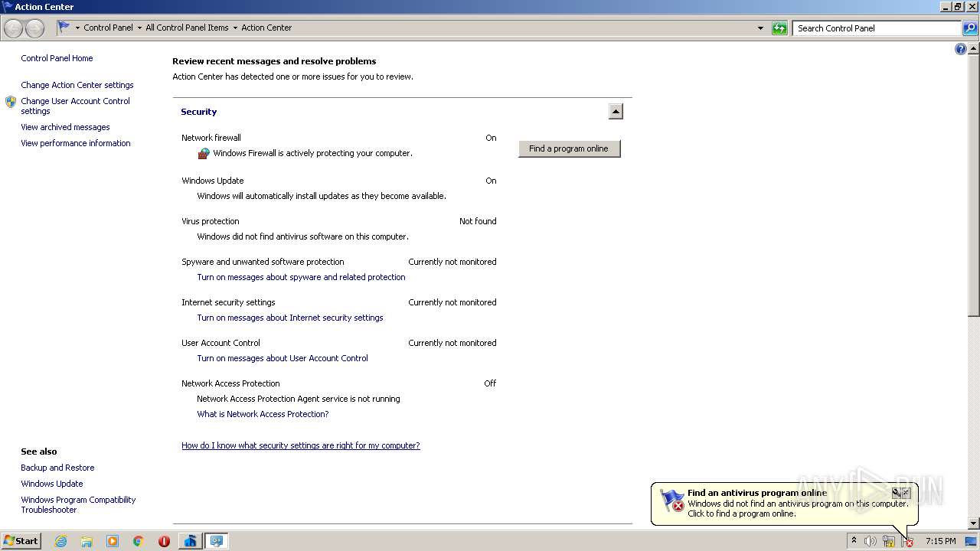Click the blue house taskbar app icon
Screen dimensions: 980x551
click(x=190, y=541)
